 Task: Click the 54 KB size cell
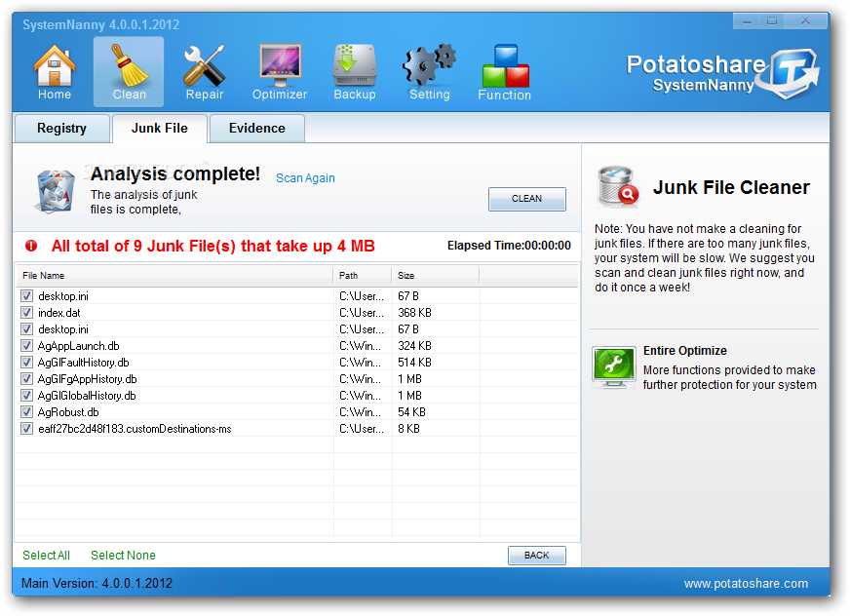411,412
